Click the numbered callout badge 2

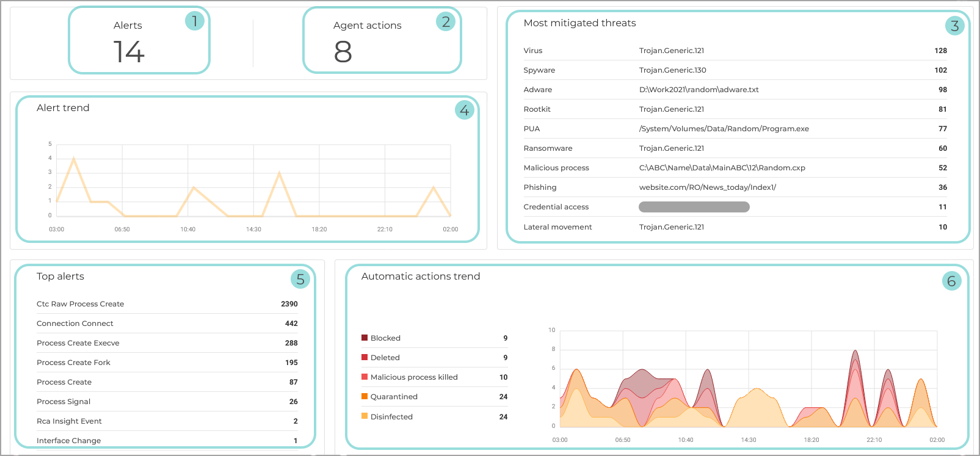[446, 22]
